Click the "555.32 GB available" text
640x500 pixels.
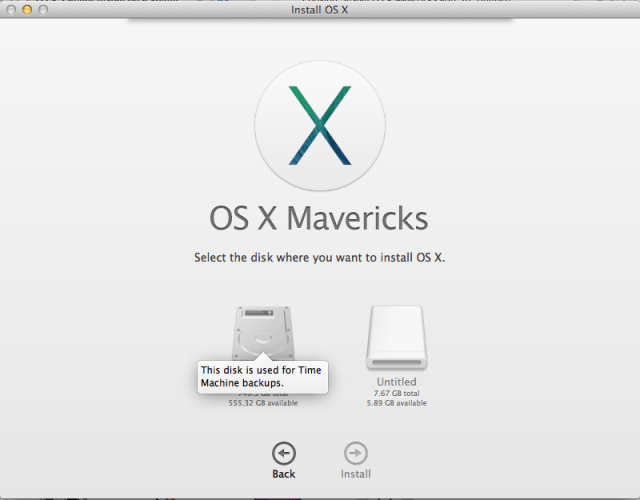click(x=263, y=403)
